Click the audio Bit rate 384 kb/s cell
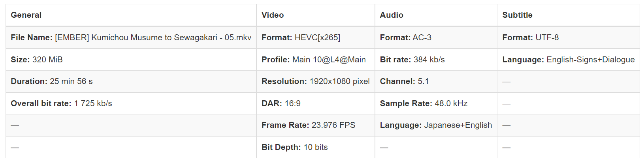The height and width of the screenshot is (161, 644). coord(412,60)
